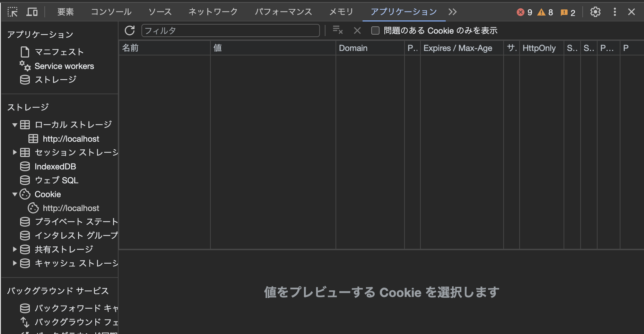Click the clear filter icon

click(337, 30)
